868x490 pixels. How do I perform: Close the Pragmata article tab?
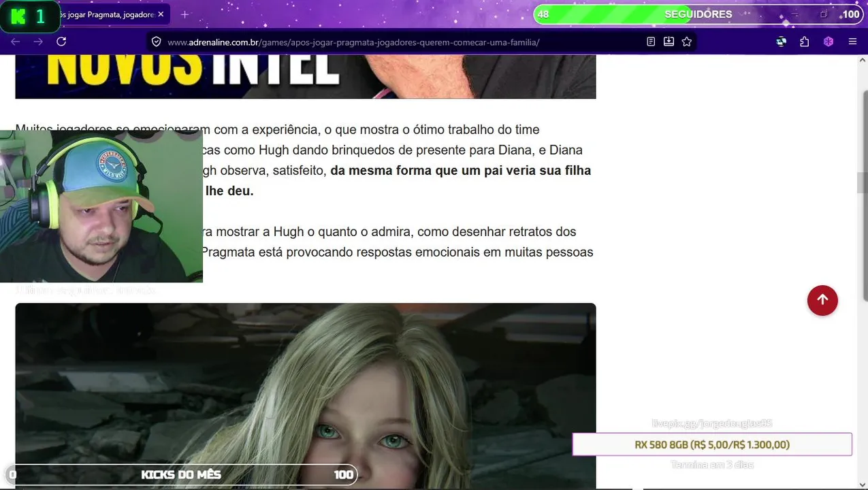point(161,14)
